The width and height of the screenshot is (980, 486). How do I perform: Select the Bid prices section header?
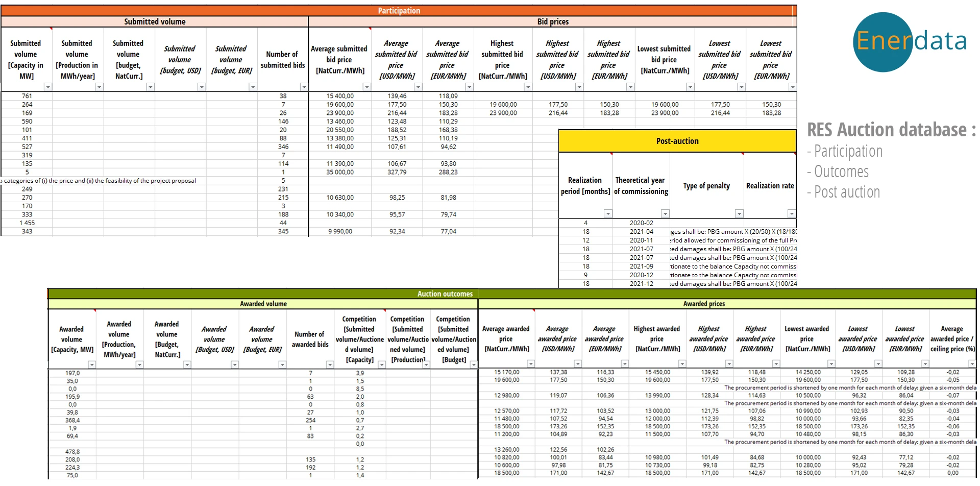(x=553, y=21)
